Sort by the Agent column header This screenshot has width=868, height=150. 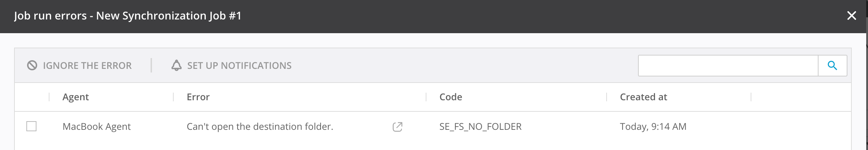tap(76, 97)
